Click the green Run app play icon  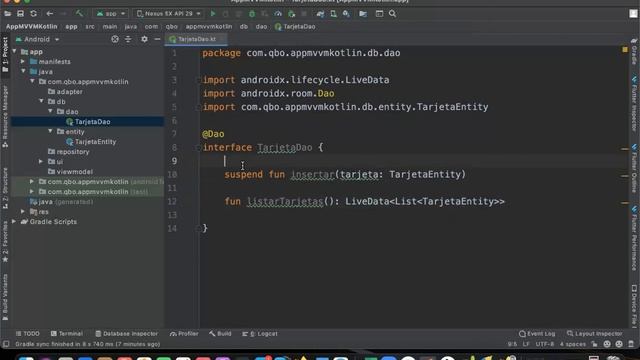click(x=213, y=13)
